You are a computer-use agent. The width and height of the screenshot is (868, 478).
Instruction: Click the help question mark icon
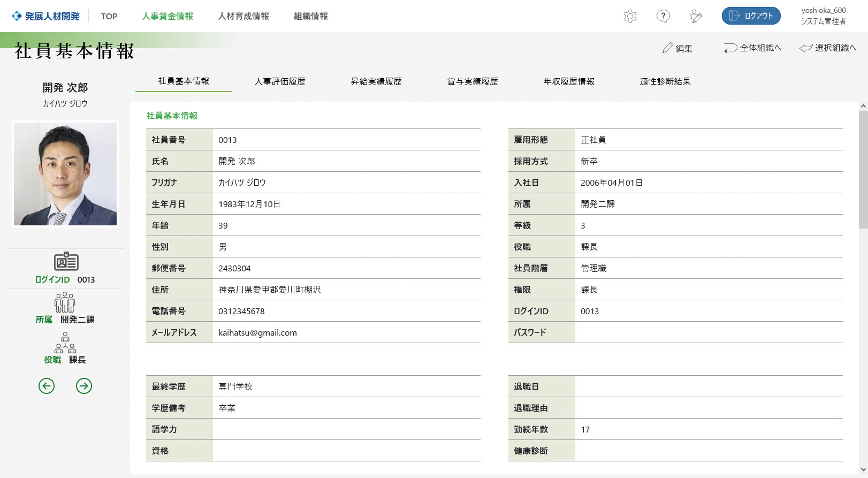point(663,16)
